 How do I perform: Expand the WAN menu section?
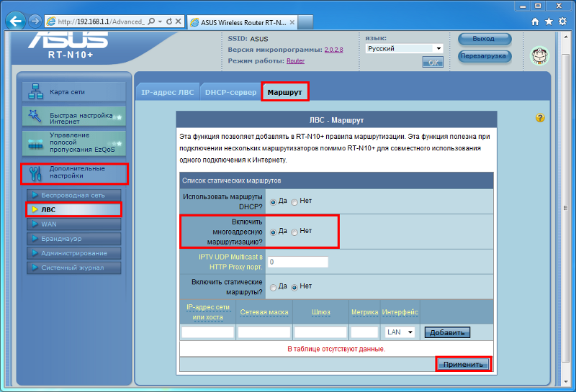click(49, 224)
